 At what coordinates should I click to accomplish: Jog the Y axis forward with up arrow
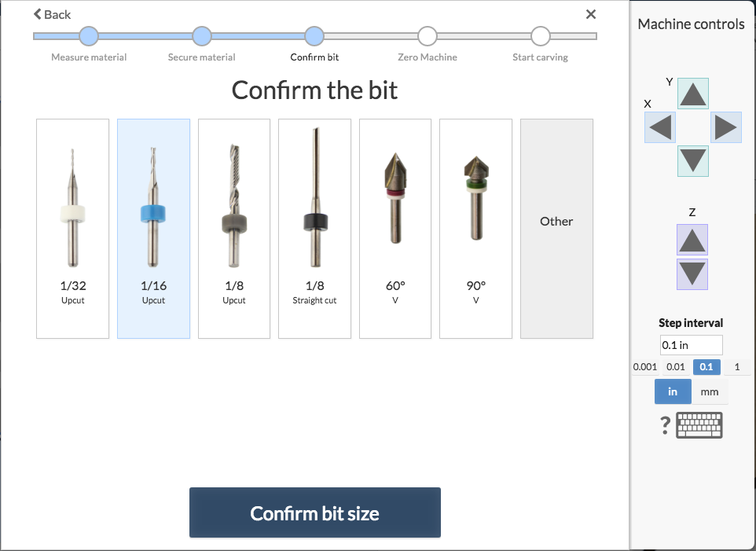point(692,94)
